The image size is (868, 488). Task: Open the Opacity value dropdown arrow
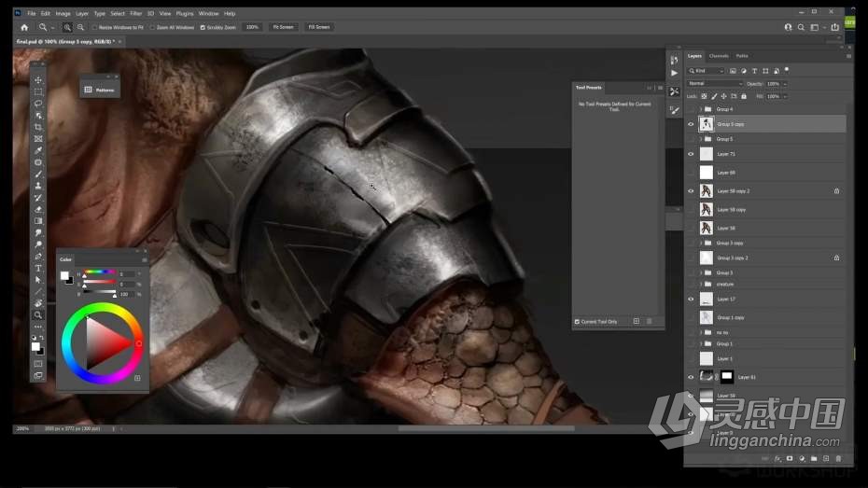coord(785,84)
